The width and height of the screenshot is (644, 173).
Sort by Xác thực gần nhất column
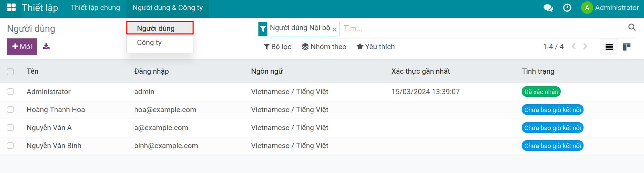(420, 71)
